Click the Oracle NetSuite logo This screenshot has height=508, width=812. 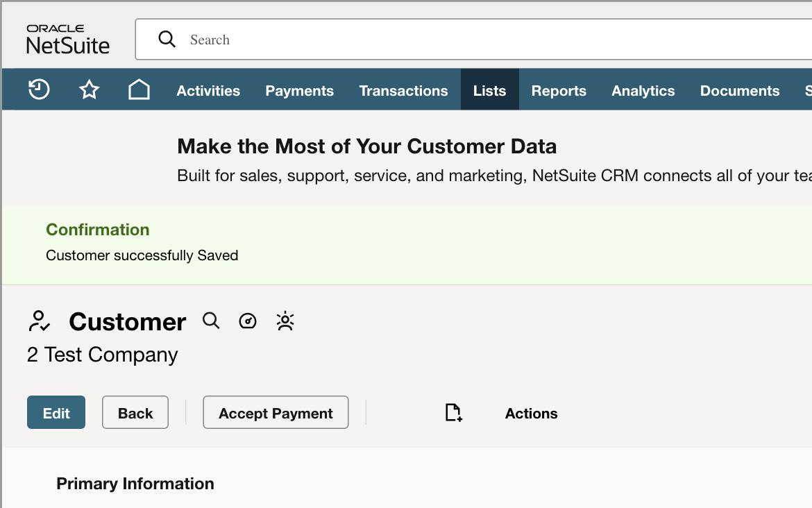[68, 40]
